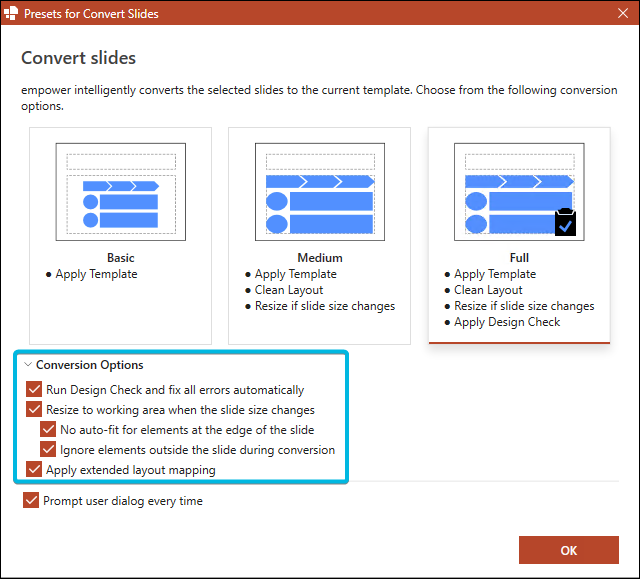
Task: Click 'Apply Template' bullet in Full card
Action: [x=495, y=274]
